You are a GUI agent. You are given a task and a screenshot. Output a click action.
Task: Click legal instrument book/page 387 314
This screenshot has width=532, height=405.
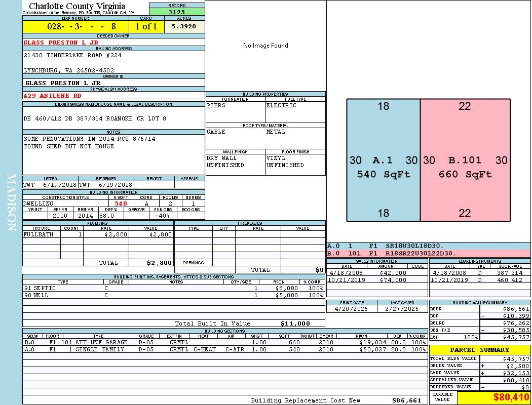pos(510,273)
